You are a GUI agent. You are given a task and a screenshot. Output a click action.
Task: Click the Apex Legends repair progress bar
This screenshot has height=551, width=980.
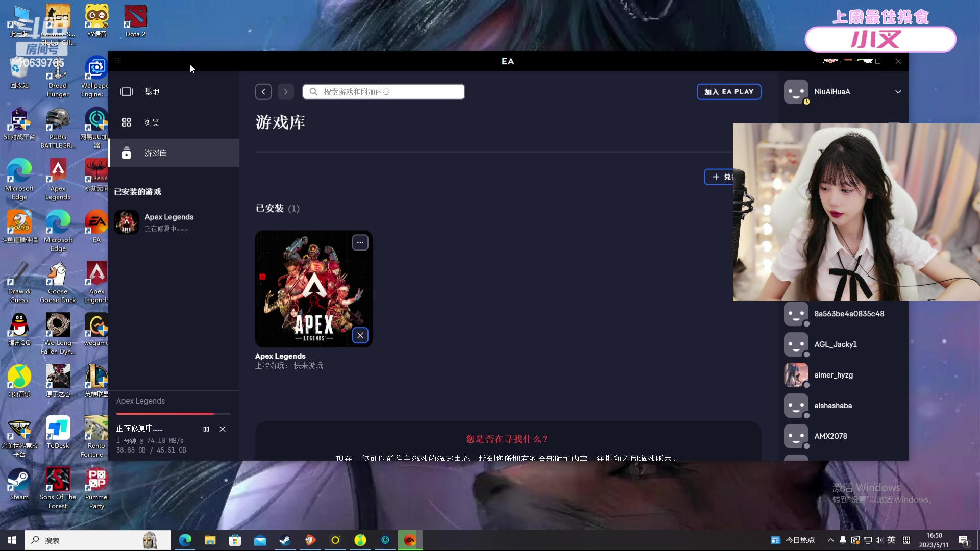174,413
